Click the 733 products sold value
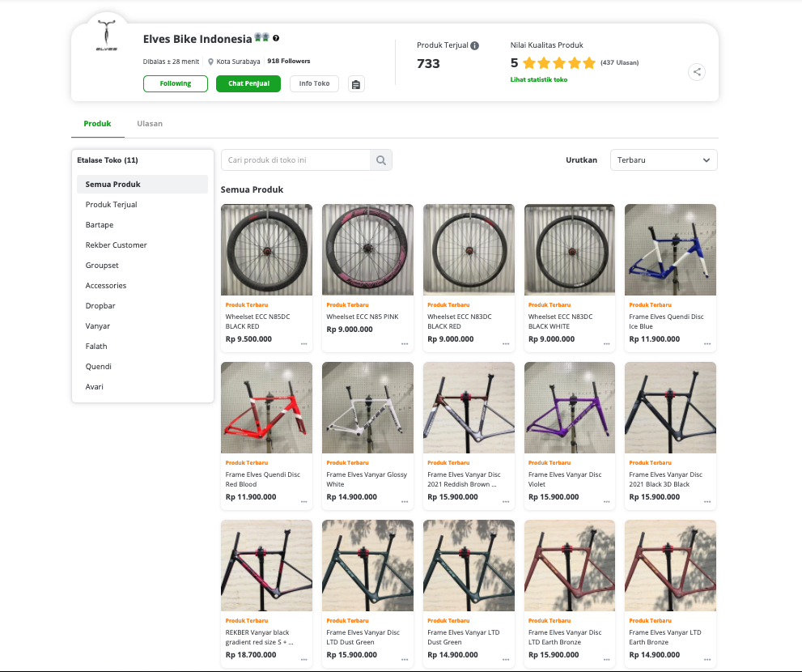The image size is (802, 672). coord(428,64)
